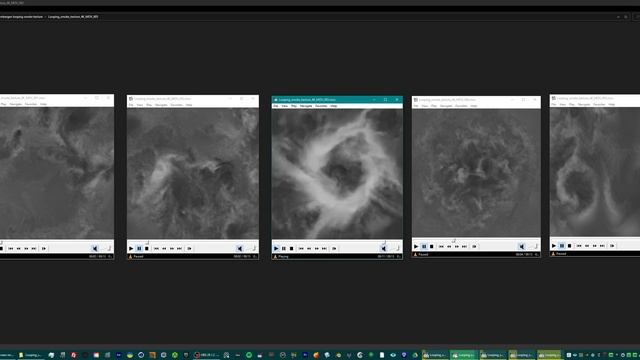Open View menu in the active teal-titled player
Screen dimensions: 640x360
click(x=285, y=106)
